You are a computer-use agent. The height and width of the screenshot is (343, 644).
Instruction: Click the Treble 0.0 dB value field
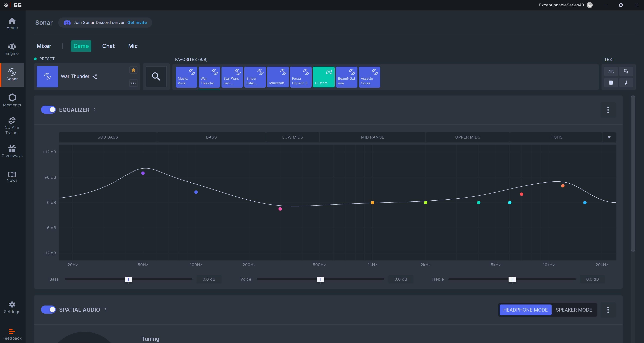pyautogui.click(x=592, y=279)
